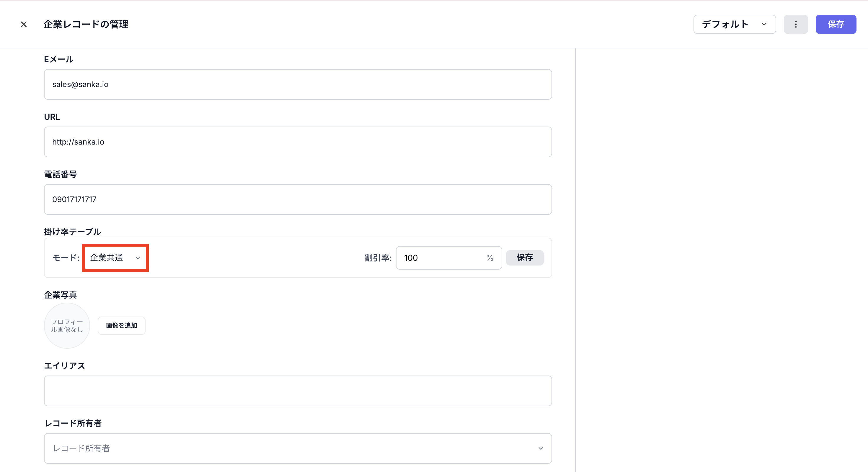Focus the Eメール input field
Image resolution: width=868 pixels, height=472 pixels.
tap(298, 84)
